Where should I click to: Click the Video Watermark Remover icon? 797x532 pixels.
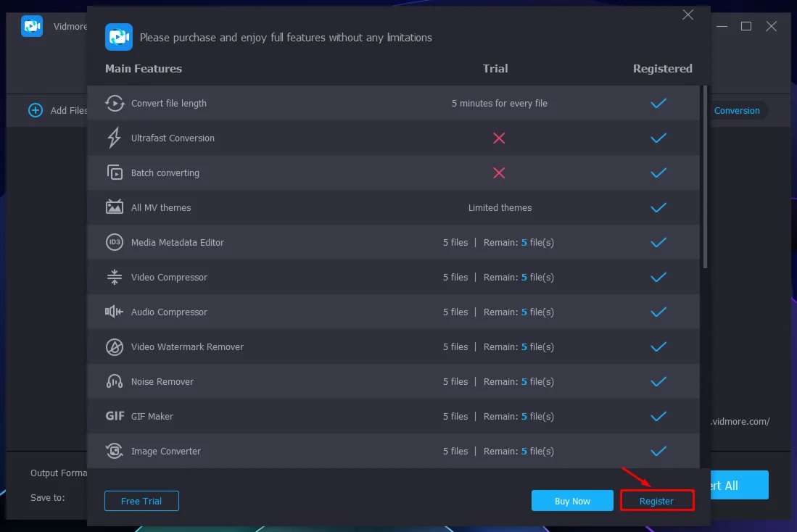115,347
